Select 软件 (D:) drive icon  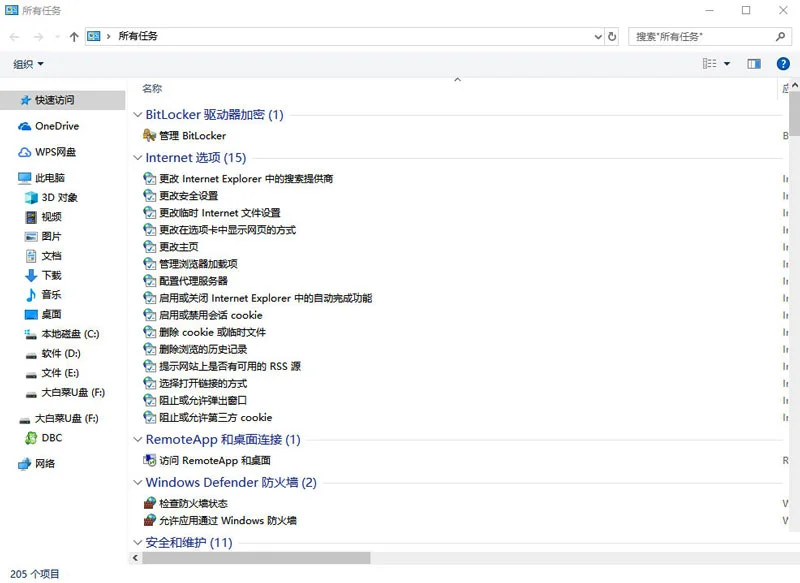pyautogui.click(x=31, y=354)
